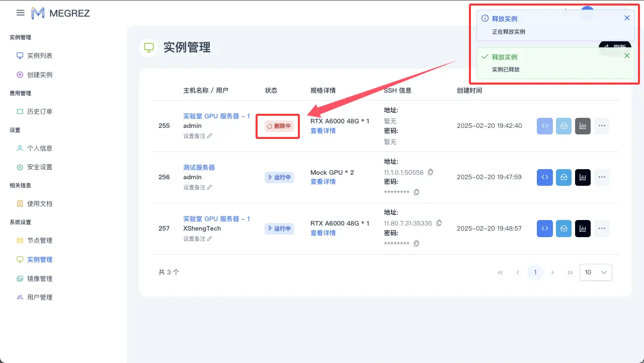The height and width of the screenshot is (363, 644).
Task: Click the mail/inbox icon on instance 257
Action: point(563,228)
